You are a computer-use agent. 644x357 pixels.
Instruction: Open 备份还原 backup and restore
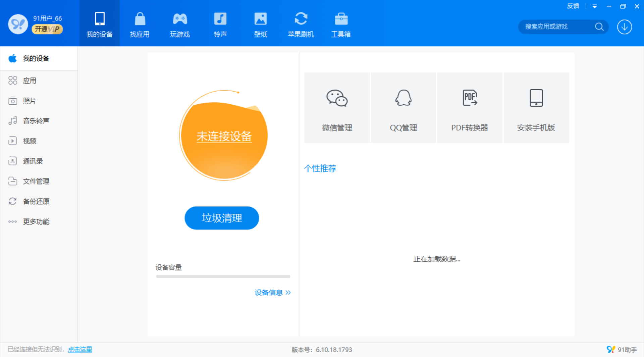(36, 201)
